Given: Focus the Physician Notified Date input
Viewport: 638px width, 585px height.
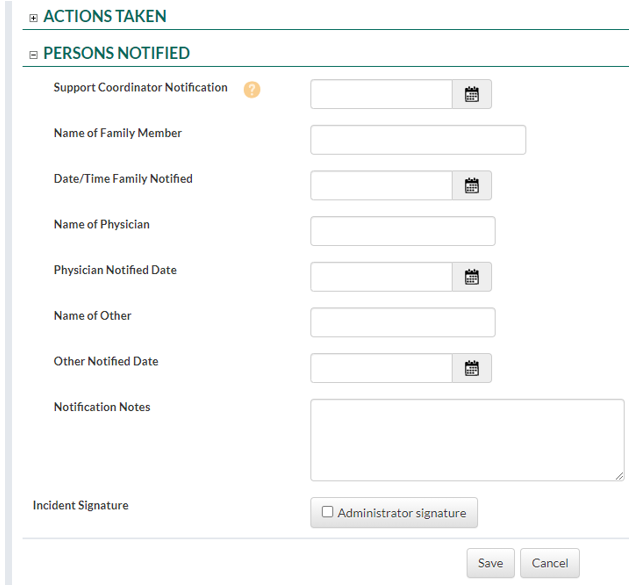Looking at the screenshot, I should [381, 277].
